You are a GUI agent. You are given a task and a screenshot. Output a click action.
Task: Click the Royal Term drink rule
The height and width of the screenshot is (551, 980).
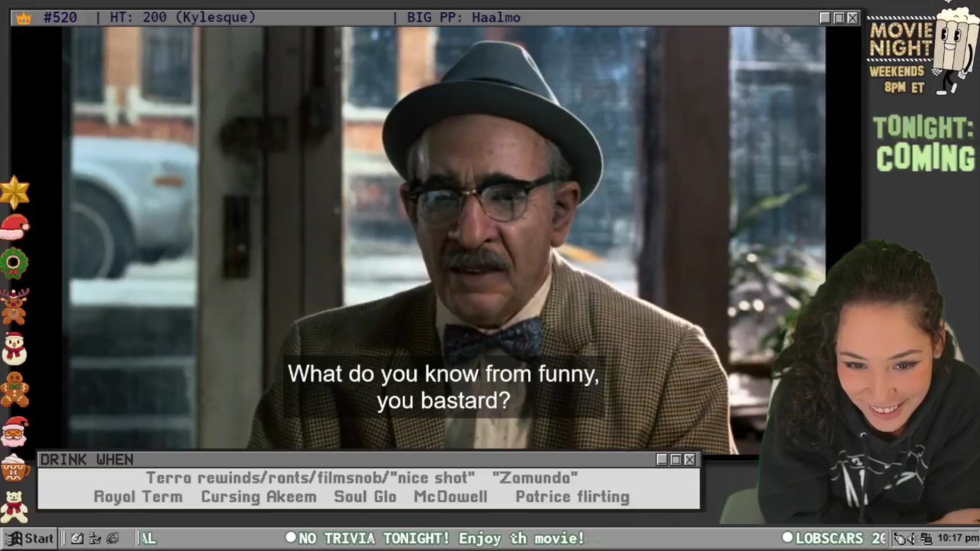(138, 496)
